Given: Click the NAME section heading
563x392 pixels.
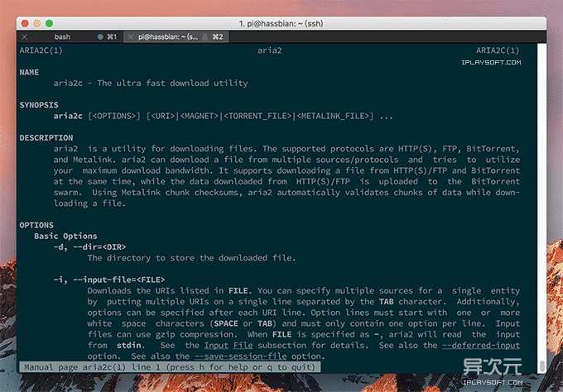Looking at the screenshot, I should click(x=29, y=73).
